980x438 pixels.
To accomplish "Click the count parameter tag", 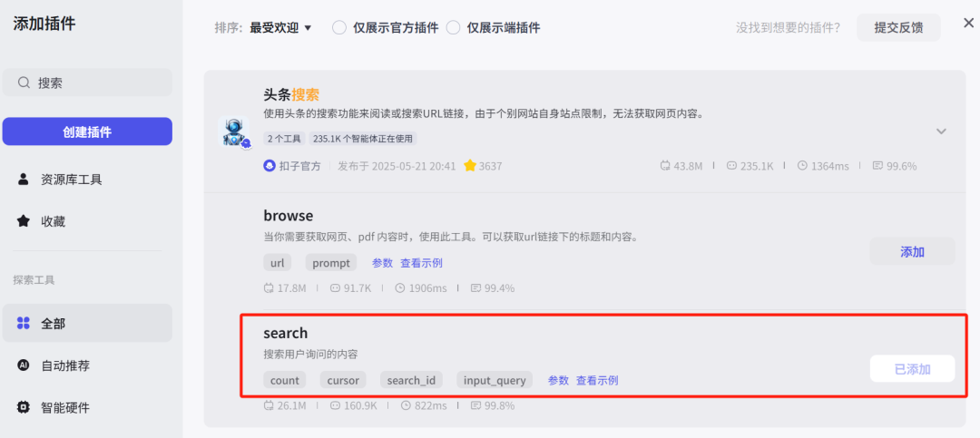I will 284,380.
